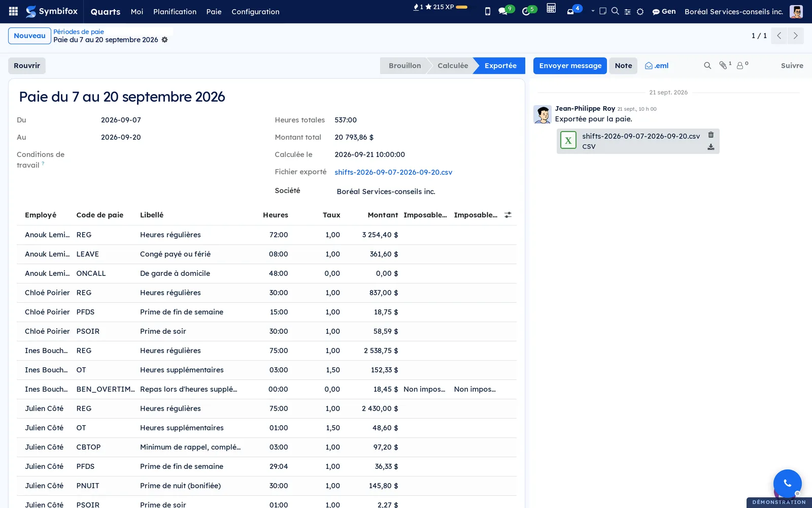The image size is (812, 508).
Task: Open the record actions gear menu
Action: (x=164, y=40)
